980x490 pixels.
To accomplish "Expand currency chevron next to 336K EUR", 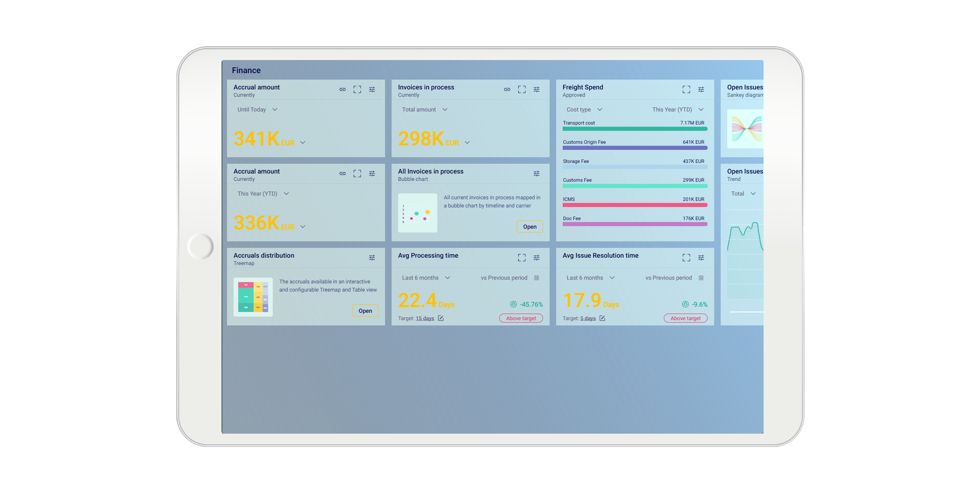I will pyautogui.click(x=303, y=227).
